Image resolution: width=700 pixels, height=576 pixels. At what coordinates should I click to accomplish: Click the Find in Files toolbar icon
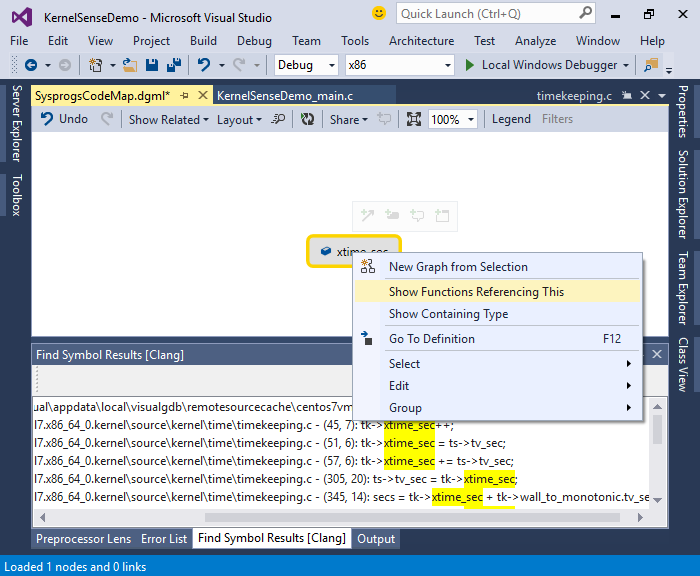click(x=651, y=65)
